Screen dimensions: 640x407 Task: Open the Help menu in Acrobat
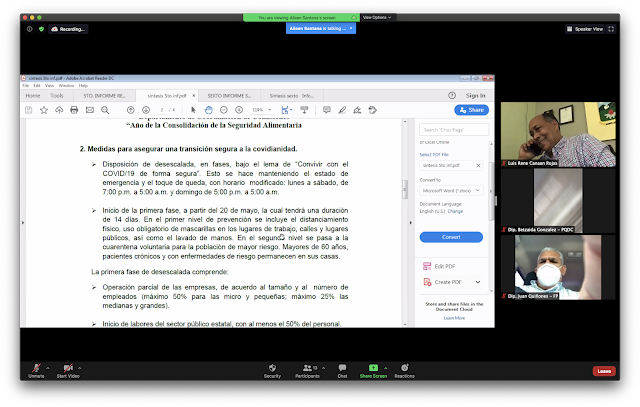tap(83, 86)
